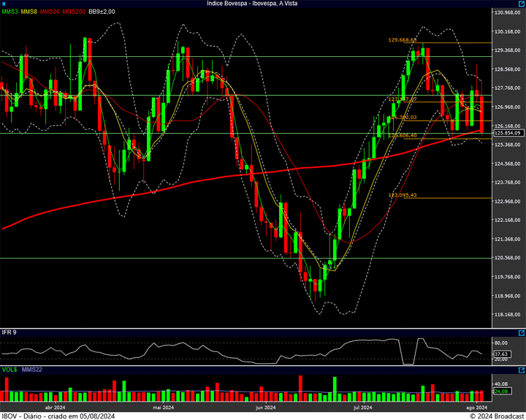Click the VOL$ indicator label
The image size is (526, 420).
[x=10, y=370]
